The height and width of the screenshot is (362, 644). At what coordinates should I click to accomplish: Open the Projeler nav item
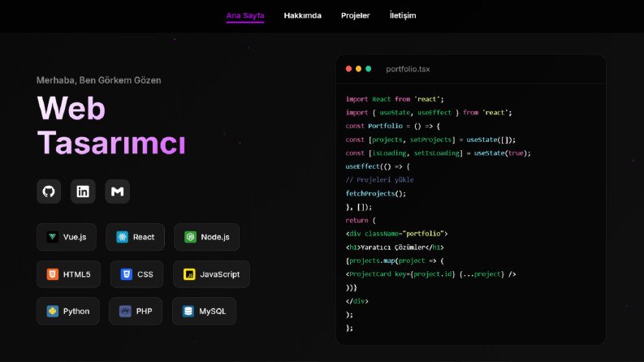(355, 15)
